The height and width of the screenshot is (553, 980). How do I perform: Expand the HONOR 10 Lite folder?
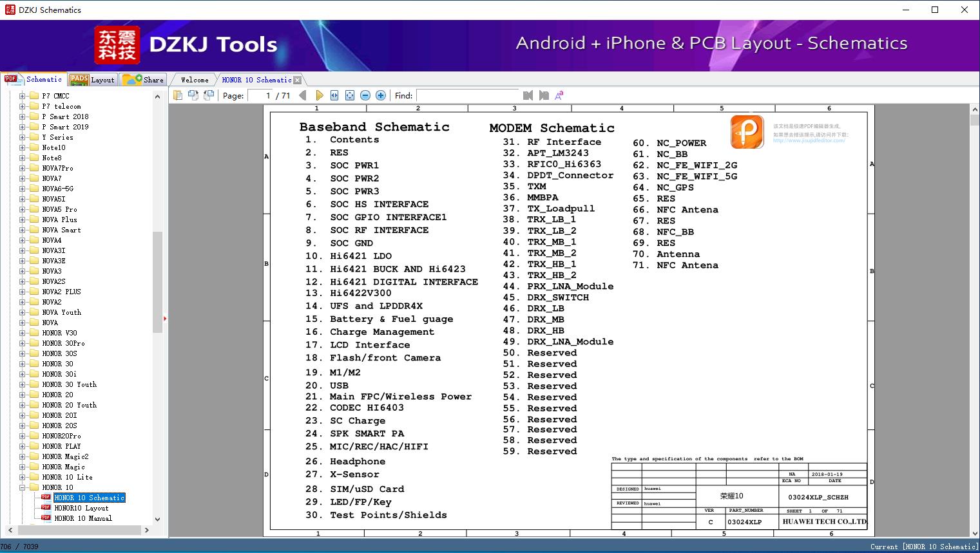22,477
